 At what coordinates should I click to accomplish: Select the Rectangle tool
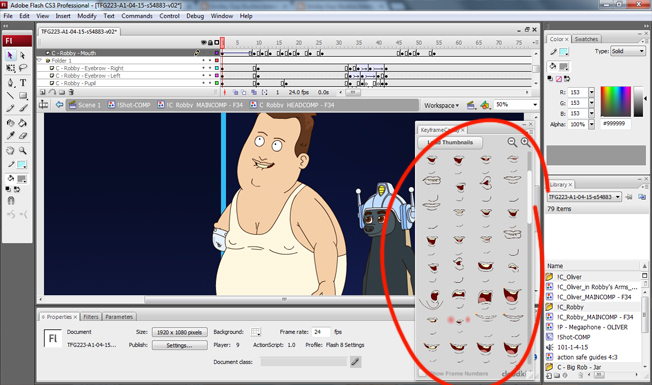click(23, 95)
